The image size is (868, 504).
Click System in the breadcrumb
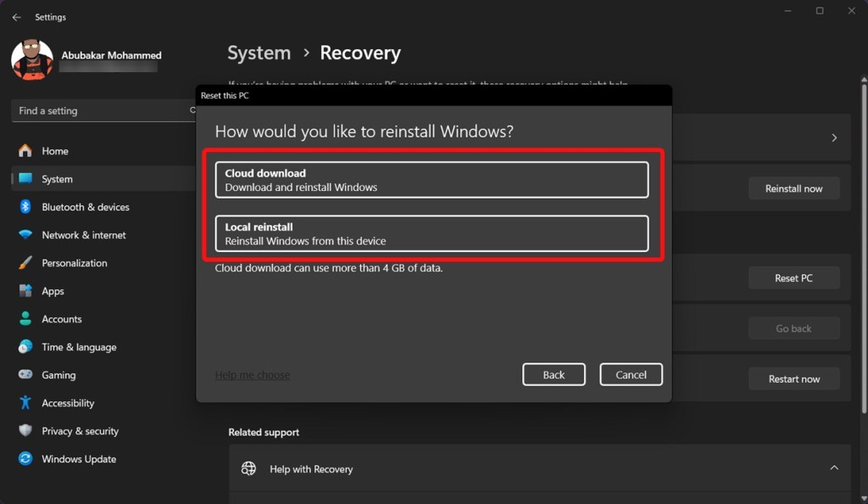259,53
